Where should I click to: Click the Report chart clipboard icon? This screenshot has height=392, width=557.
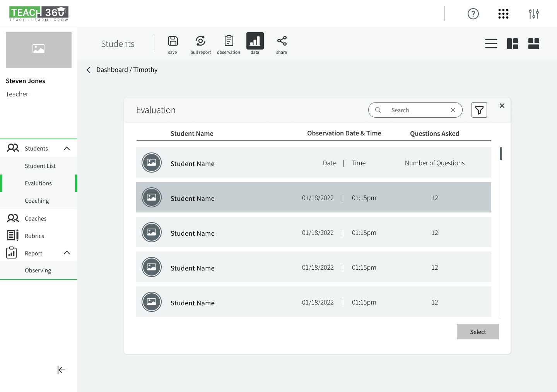(x=12, y=253)
